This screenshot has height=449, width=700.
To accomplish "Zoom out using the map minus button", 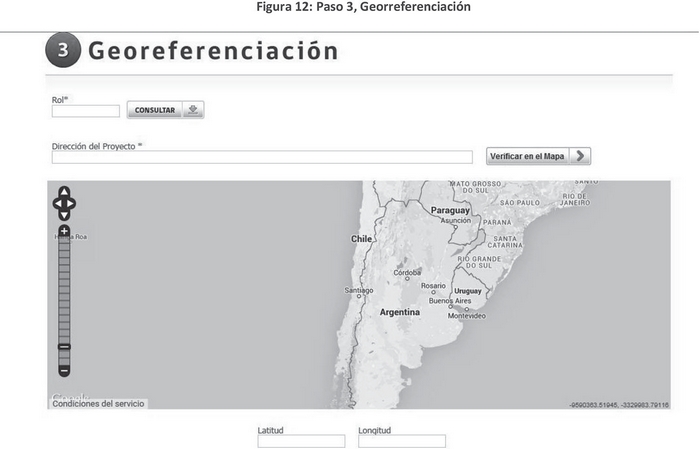I will [64, 370].
